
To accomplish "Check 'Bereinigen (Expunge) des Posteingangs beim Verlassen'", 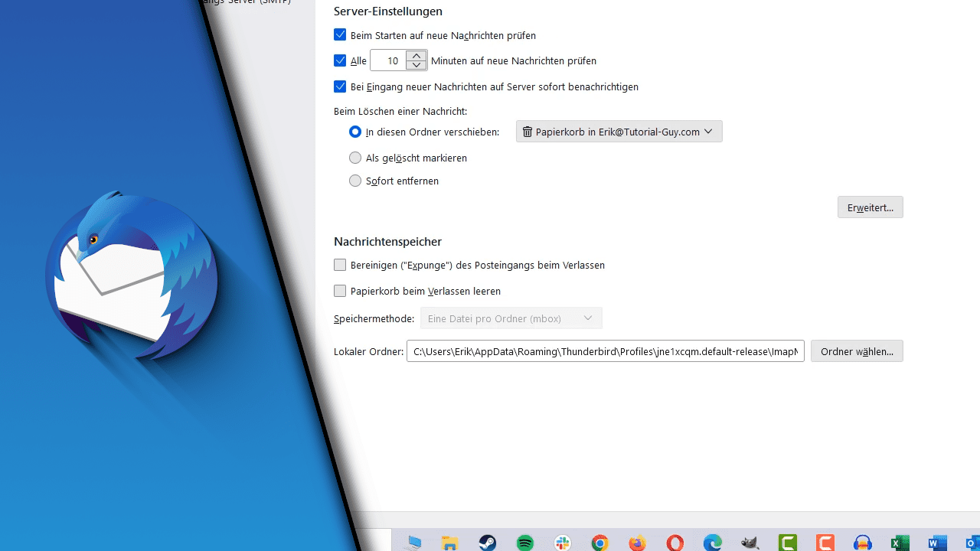I will 339,265.
